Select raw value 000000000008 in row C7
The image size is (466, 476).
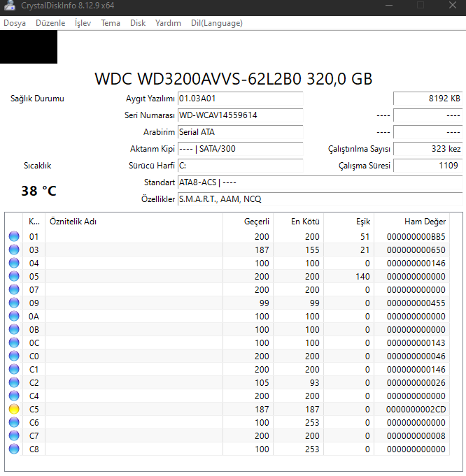pyautogui.click(x=416, y=436)
